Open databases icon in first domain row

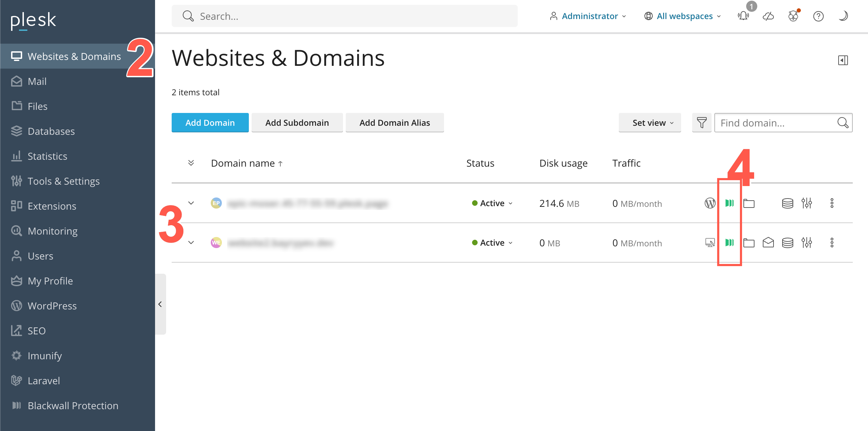click(787, 203)
